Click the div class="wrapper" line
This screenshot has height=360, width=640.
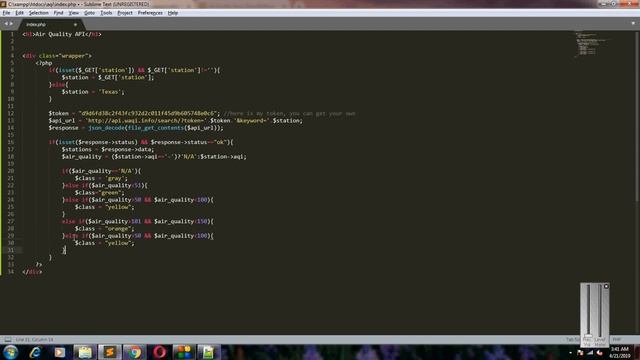coord(57,56)
